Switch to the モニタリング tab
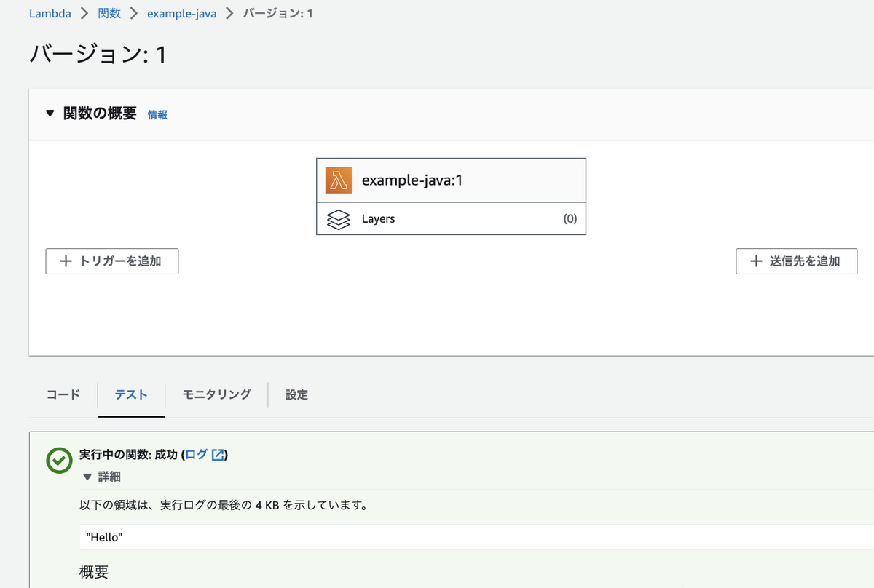The height and width of the screenshot is (588, 874). [x=216, y=394]
